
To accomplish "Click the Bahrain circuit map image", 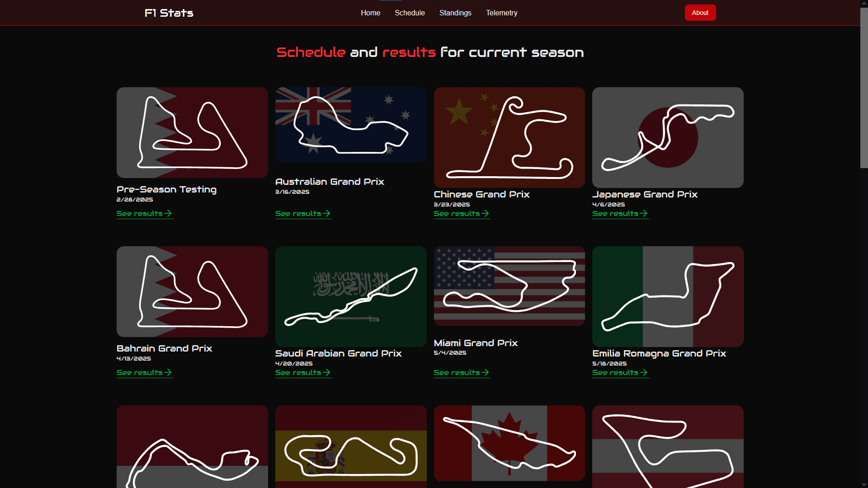I will pyautogui.click(x=192, y=291).
